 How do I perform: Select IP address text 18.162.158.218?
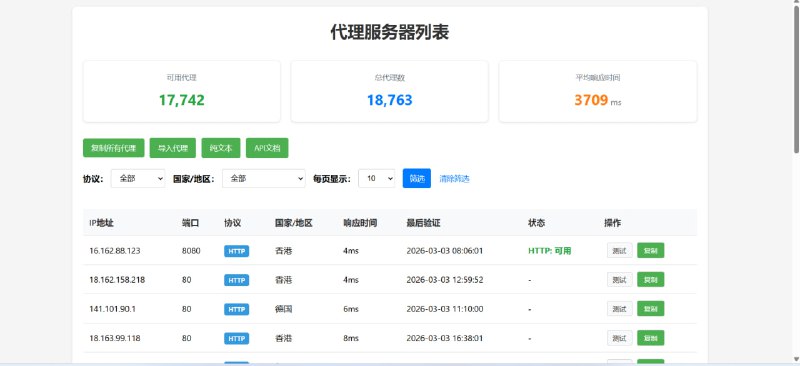117,280
